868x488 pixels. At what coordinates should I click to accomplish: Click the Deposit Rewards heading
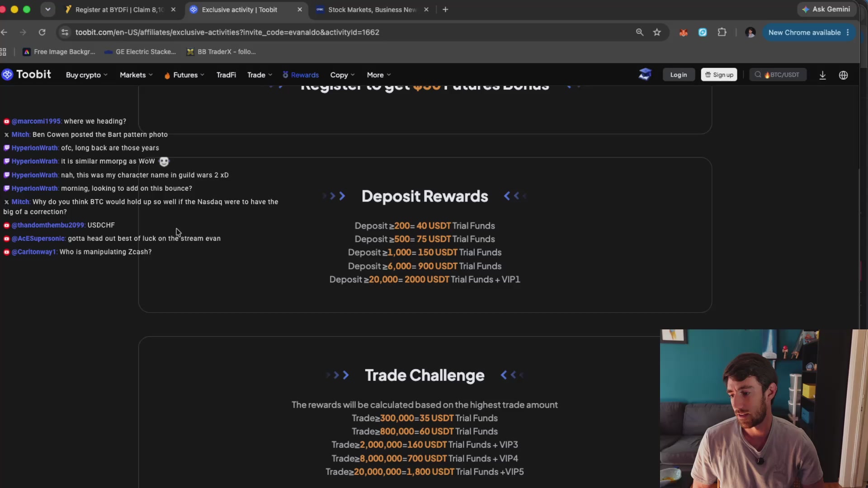425,196
